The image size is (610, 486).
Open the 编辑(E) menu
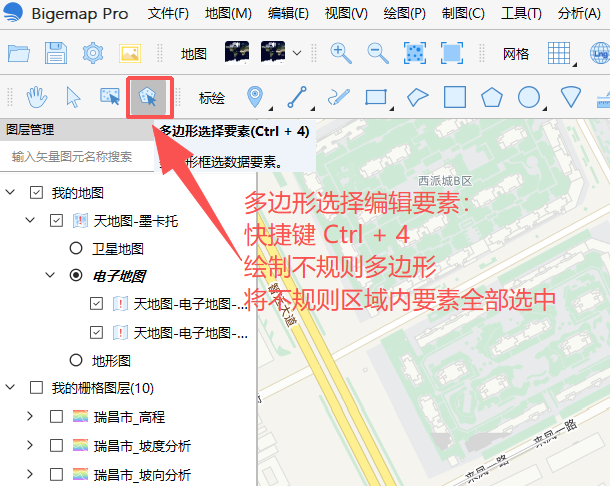288,14
